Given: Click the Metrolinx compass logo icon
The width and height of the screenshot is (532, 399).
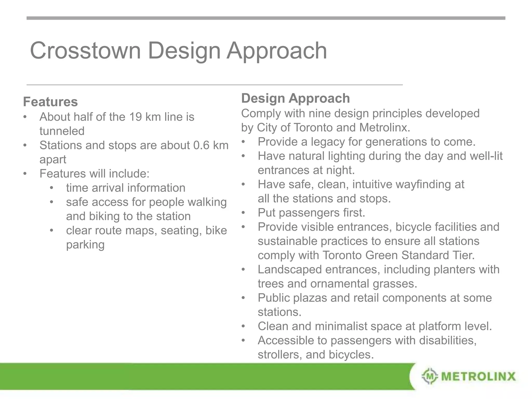Looking at the screenshot, I should [429, 376].
